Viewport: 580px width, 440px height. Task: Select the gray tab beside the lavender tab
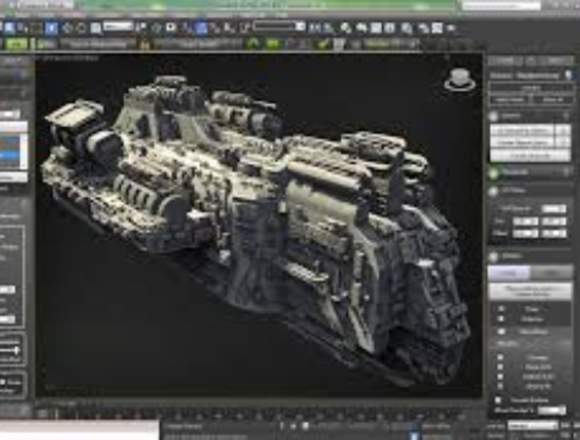551,273
